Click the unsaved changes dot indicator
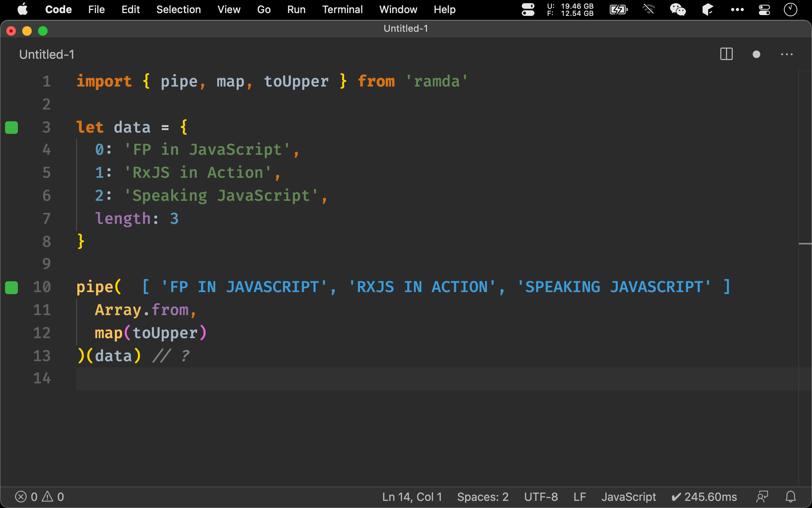Screen dimensions: 812x508 pos(756,54)
